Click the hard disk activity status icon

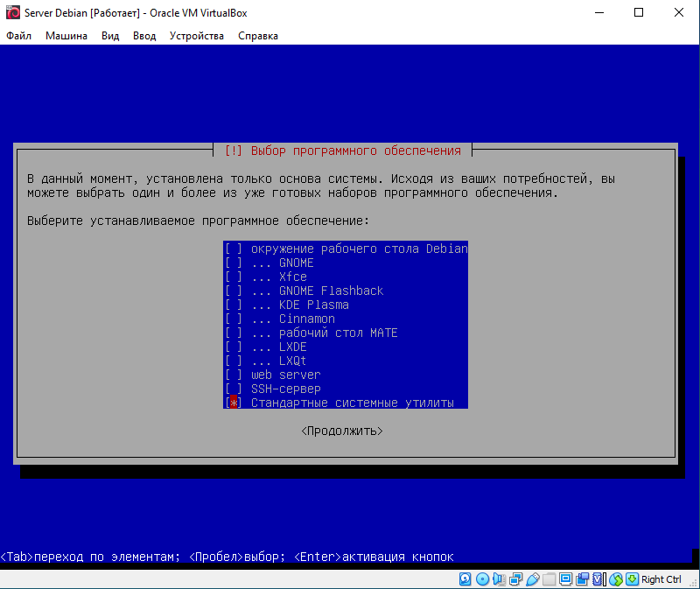(x=464, y=579)
